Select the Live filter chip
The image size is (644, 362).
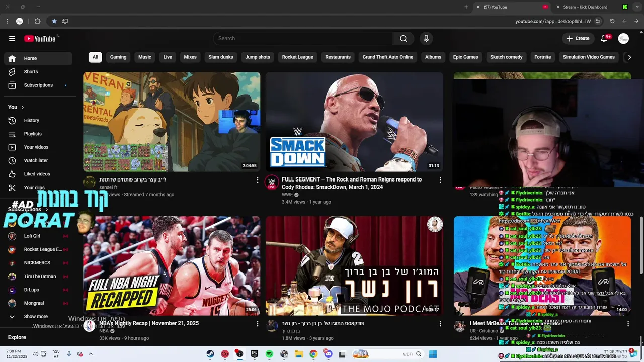click(168, 57)
